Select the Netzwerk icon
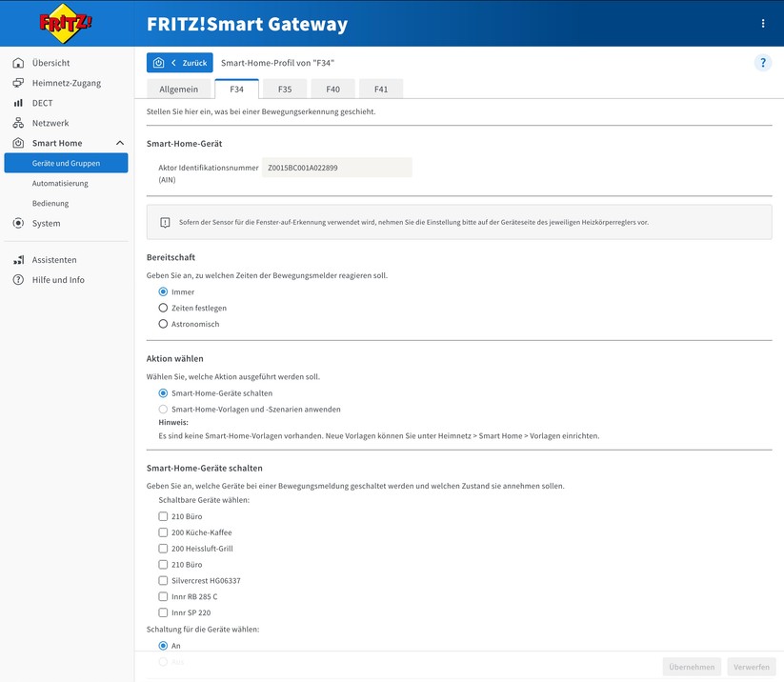The width and height of the screenshot is (784, 682). point(19,122)
